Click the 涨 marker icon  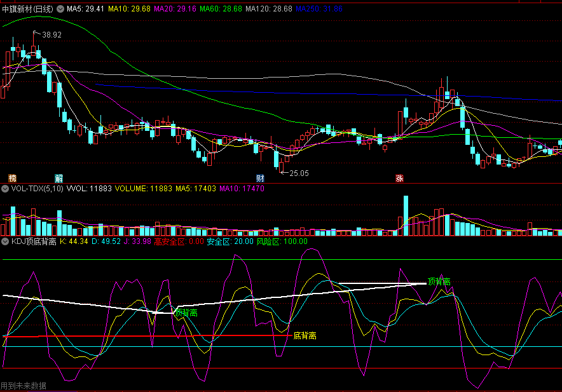coord(399,178)
